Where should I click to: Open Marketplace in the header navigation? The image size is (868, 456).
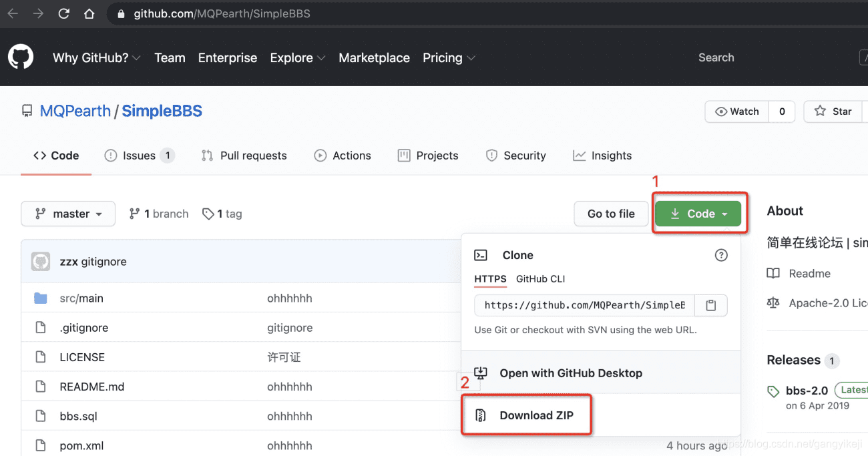coord(374,58)
